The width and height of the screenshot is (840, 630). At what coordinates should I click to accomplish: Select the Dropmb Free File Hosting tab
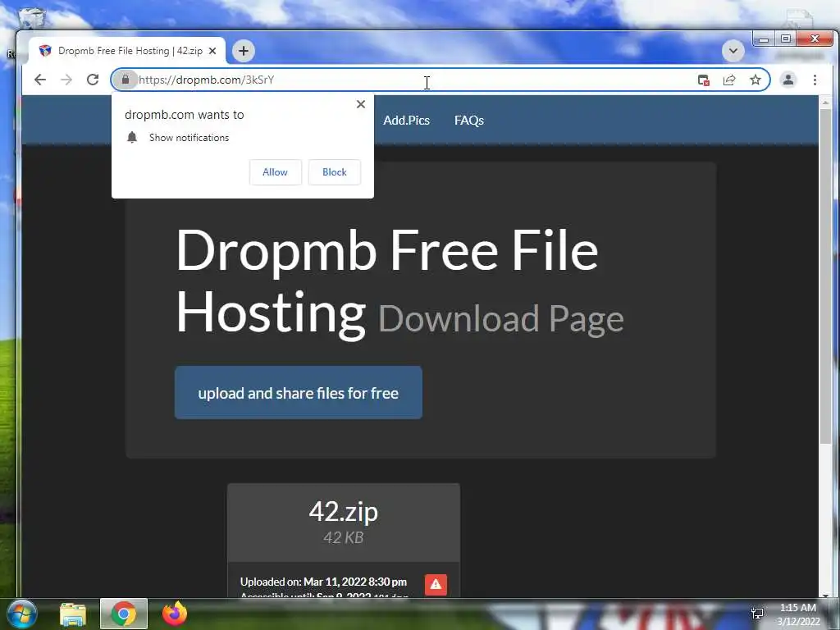pos(127,51)
